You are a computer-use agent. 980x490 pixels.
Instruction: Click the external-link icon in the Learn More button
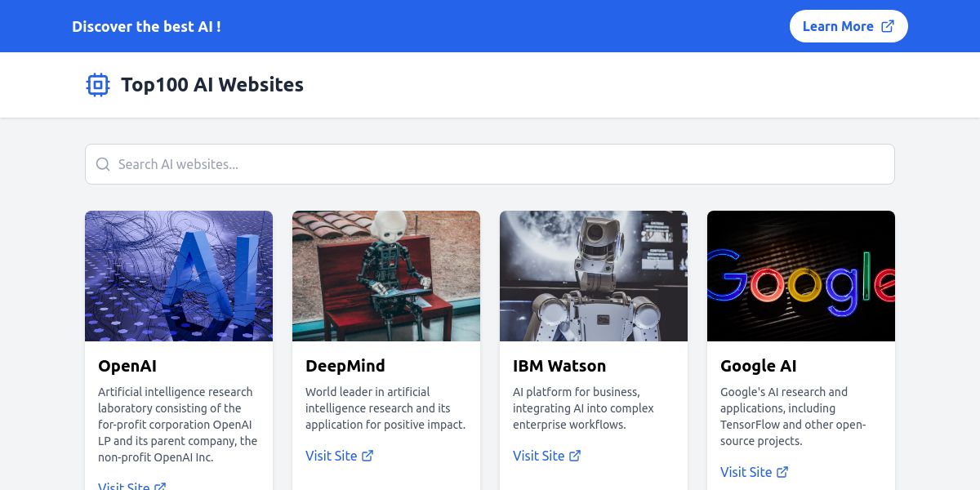pos(888,26)
